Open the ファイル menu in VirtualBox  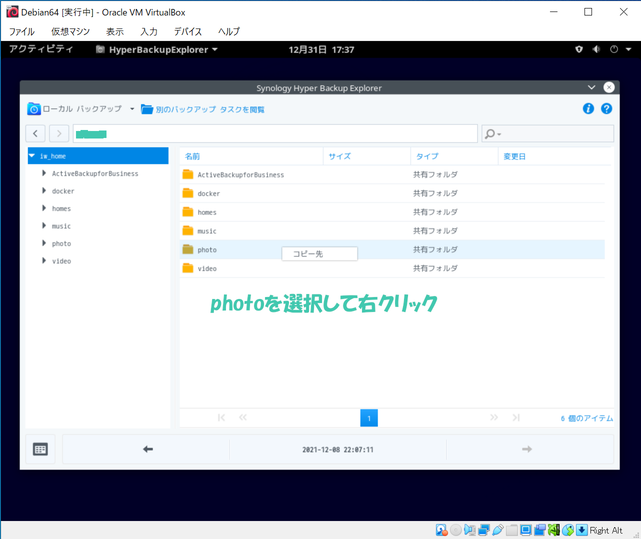[x=22, y=31]
